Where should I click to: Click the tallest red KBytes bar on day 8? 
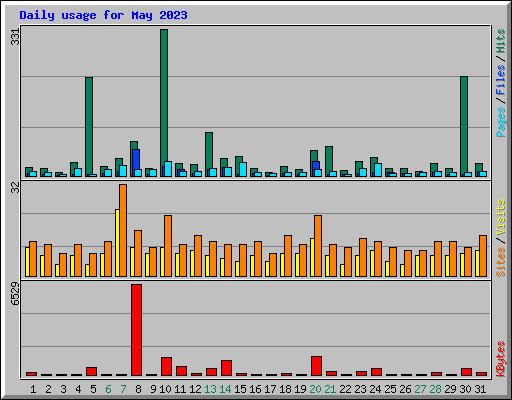point(136,330)
